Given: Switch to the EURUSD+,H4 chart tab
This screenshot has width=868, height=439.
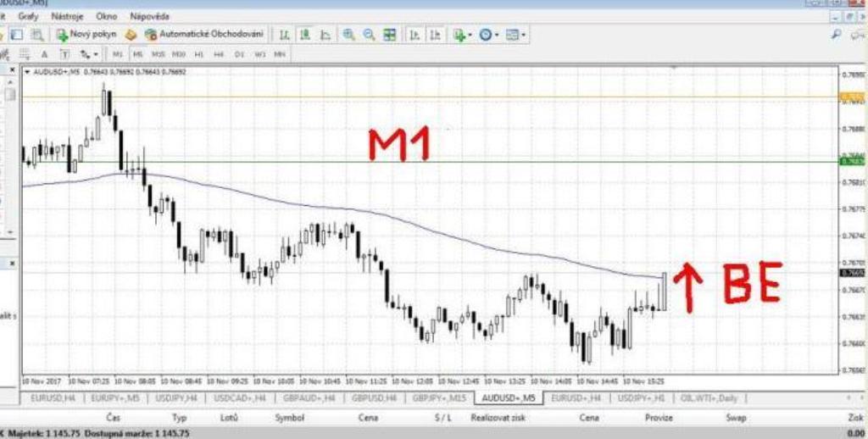Looking at the screenshot, I should click(x=576, y=398).
